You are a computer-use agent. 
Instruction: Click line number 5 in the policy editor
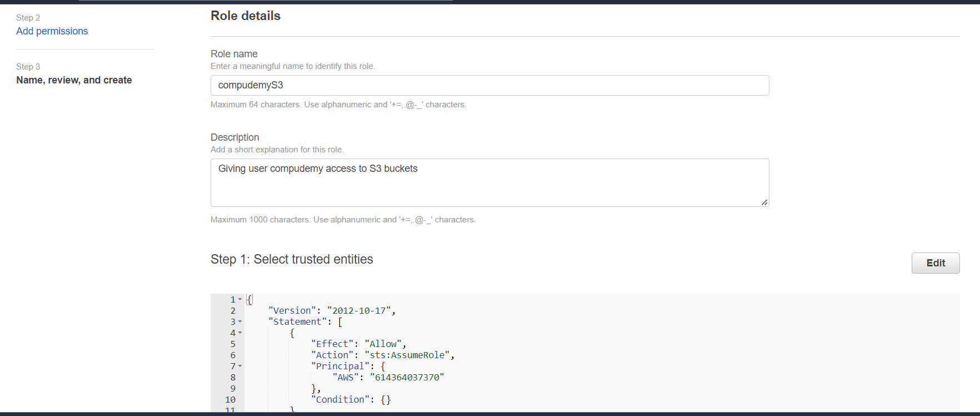point(232,344)
